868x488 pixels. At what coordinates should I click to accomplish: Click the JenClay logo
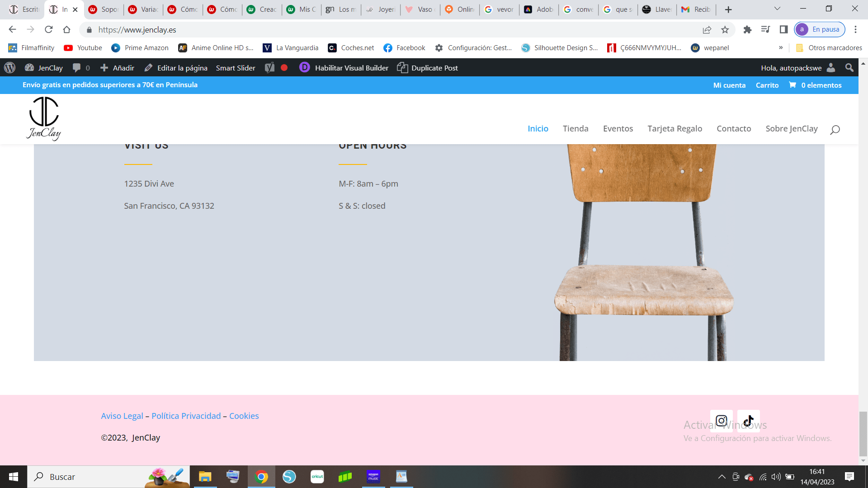(x=44, y=119)
